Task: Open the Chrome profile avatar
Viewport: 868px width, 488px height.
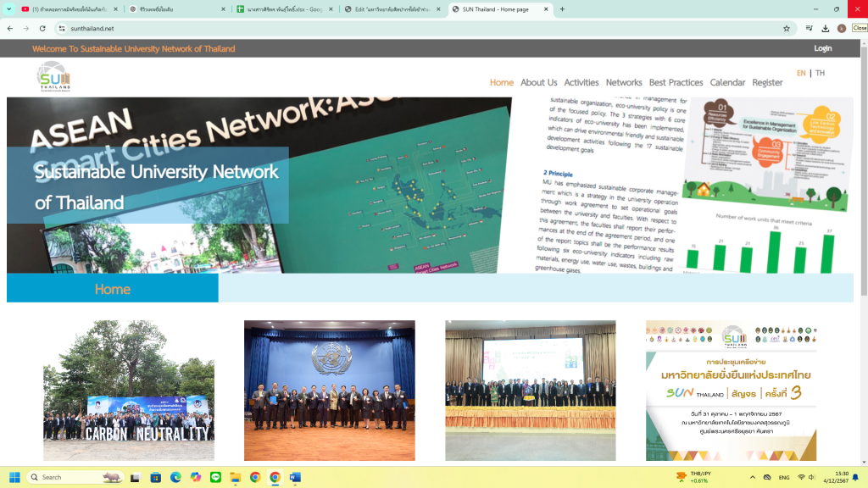Action: [842, 28]
